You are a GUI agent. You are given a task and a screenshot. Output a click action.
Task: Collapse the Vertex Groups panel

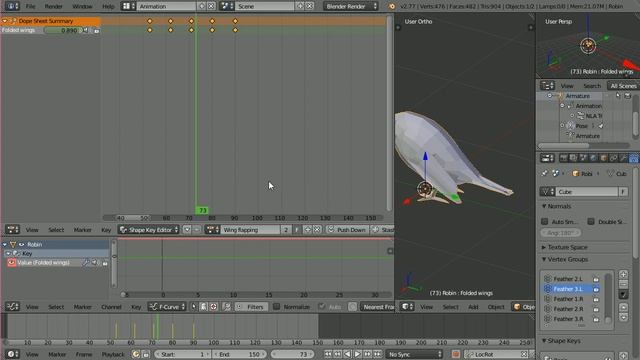coord(544,259)
